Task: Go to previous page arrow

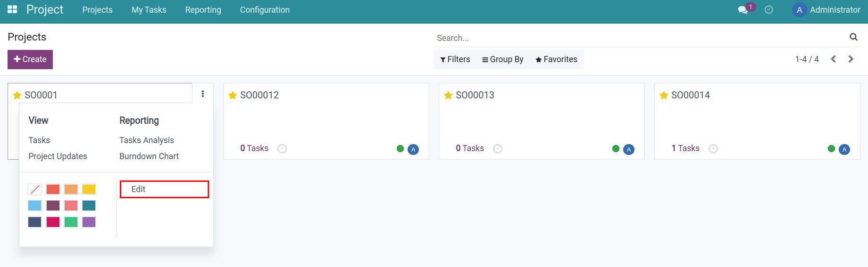Action: pyautogui.click(x=834, y=59)
